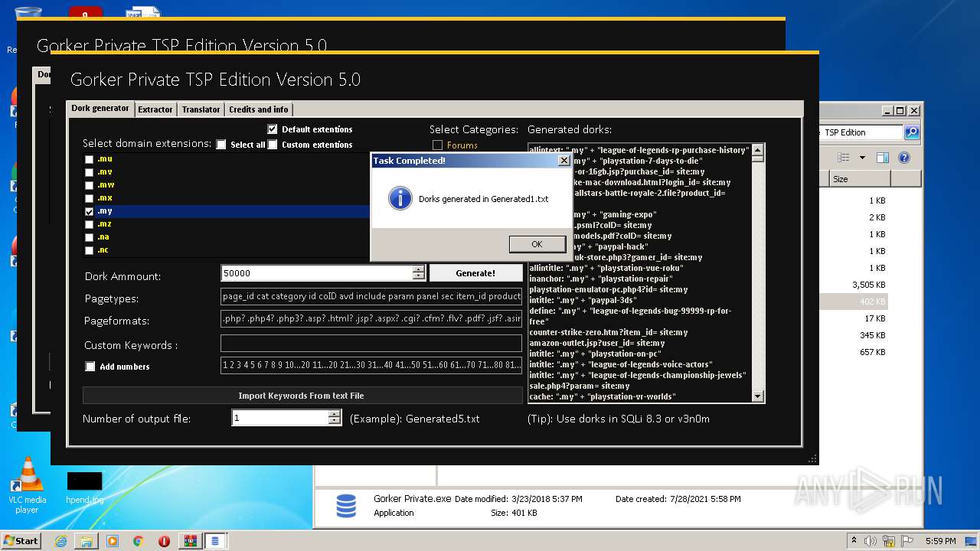This screenshot has width=980, height=551.
Task: Click the Pageformats text field
Action: tap(371, 319)
